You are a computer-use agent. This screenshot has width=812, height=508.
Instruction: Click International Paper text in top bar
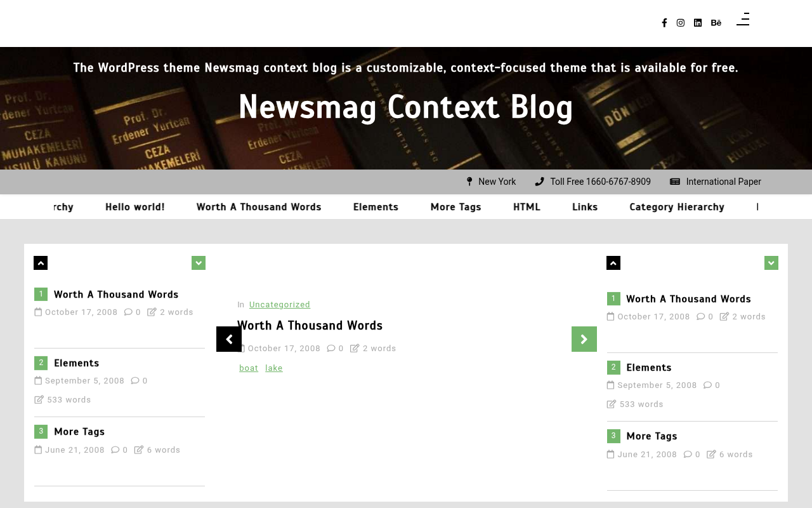724,182
